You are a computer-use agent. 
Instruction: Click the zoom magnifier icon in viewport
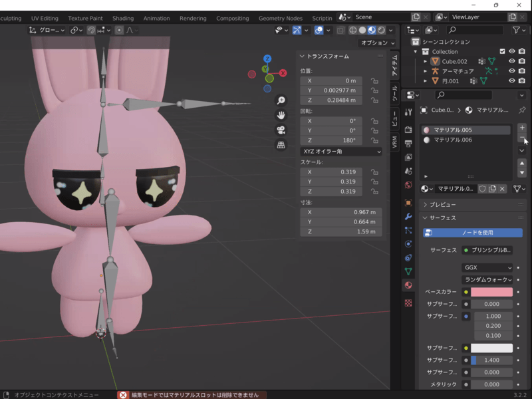tap(281, 100)
